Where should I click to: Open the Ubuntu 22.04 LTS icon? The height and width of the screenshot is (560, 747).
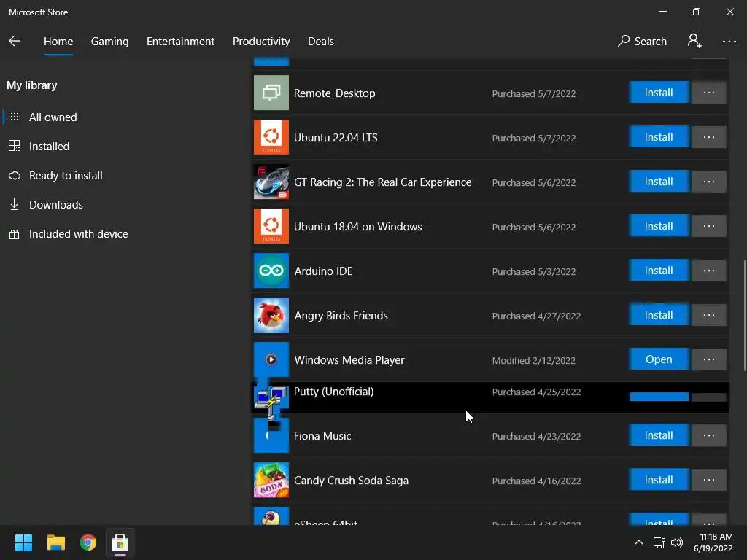tap(271, 137)
